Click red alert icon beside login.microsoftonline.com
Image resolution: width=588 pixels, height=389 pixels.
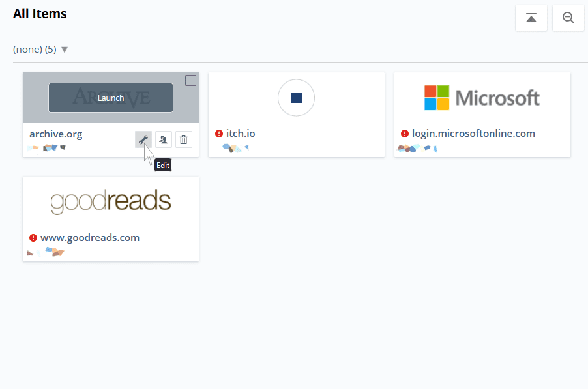click(x=405, y=134)
